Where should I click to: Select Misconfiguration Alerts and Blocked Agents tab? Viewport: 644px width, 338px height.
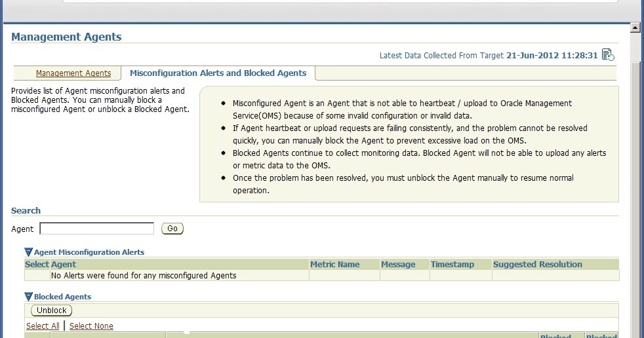coord(218,73)
